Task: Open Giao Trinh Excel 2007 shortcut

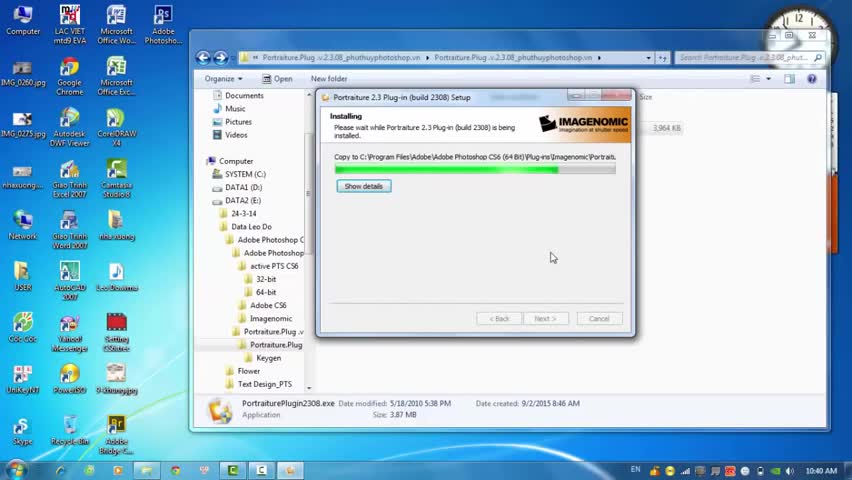Action: [x=70, y=179]
